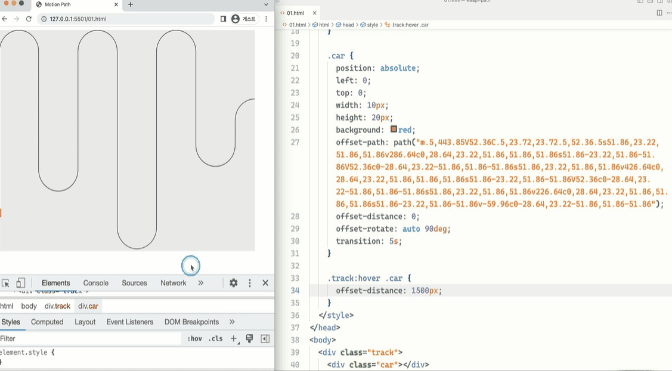
Task: Open a new browser tab
Action: [x=130, y=4]
